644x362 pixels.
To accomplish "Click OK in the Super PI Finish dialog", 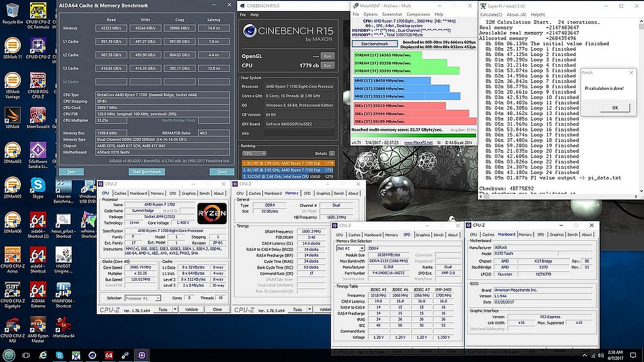I will point(614,107).
